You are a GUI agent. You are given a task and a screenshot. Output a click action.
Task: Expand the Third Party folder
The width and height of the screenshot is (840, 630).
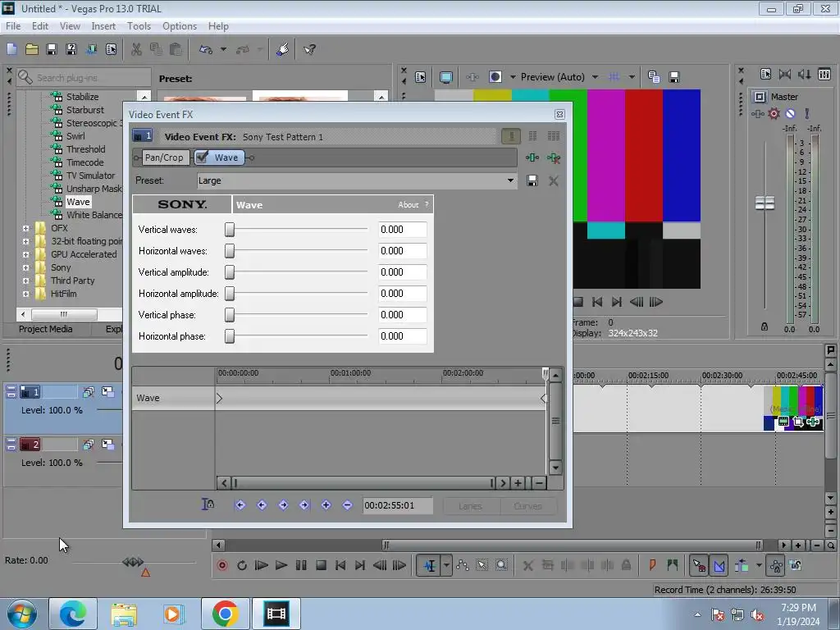pyautogui.click(x=25, y=281)
